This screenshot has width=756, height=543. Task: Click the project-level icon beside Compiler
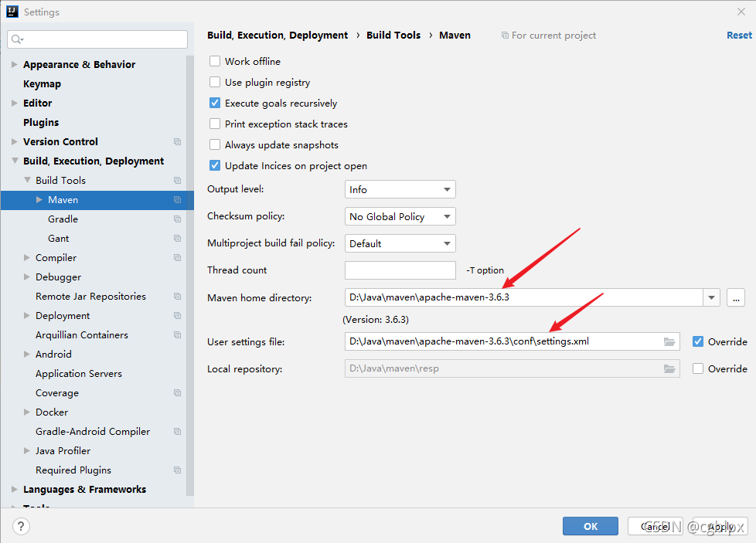click(178, 258)
